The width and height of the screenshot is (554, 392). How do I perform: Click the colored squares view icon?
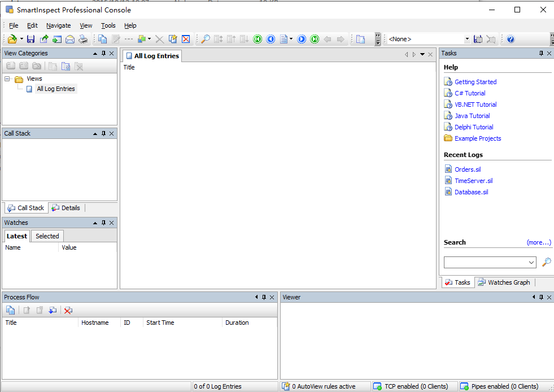coord(142,39)
